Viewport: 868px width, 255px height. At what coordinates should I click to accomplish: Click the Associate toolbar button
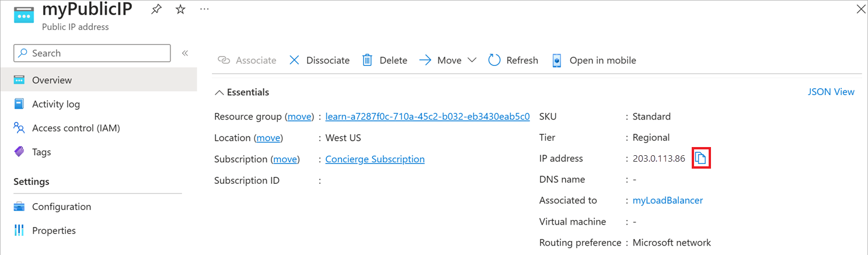coord(247,60)
